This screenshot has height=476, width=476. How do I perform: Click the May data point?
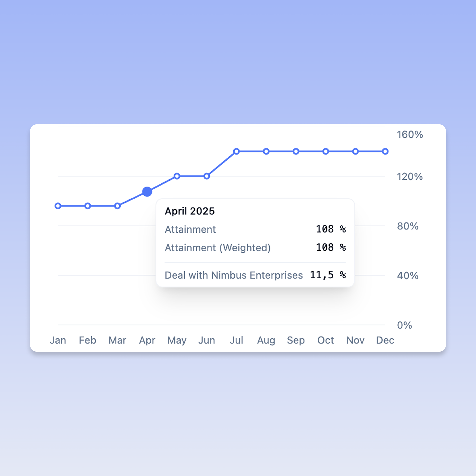pyautogui.click(x=177, y=176)
